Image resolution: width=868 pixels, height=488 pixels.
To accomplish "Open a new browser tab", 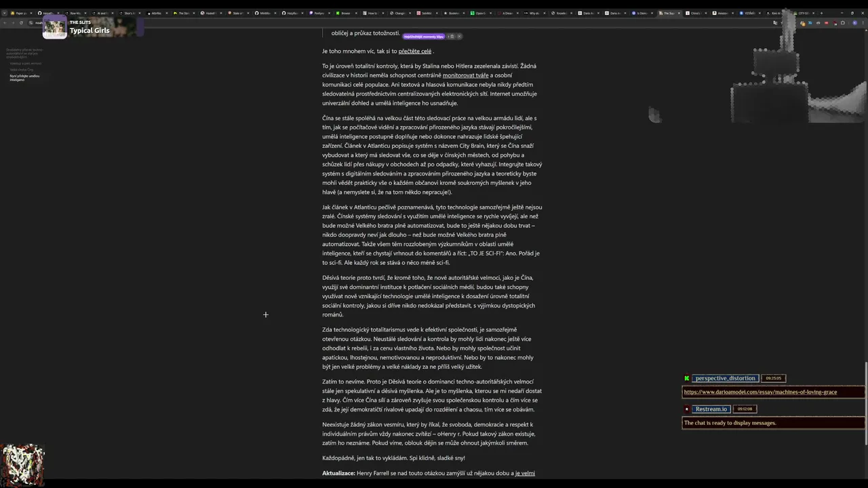I will click(x=821, y=13).
